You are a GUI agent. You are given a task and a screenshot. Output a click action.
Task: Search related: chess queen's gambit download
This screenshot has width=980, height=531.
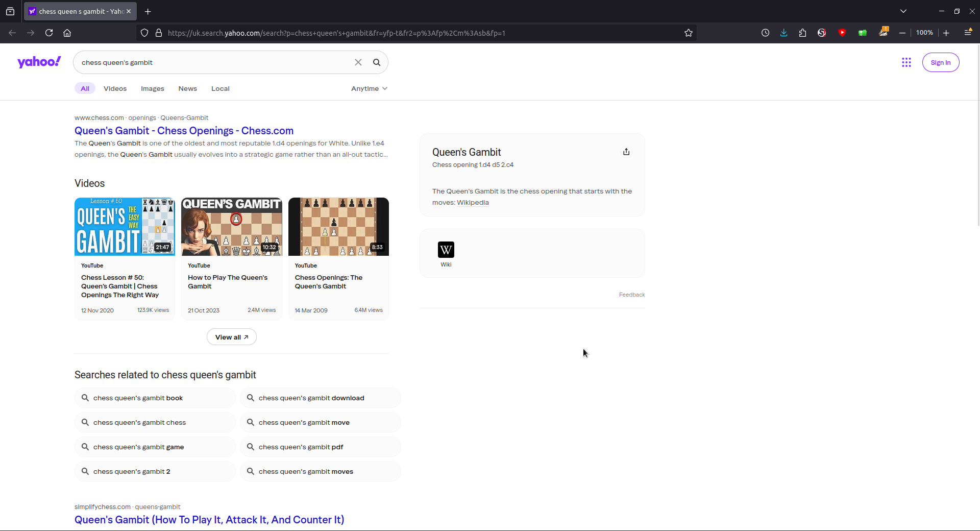point(321,398)
